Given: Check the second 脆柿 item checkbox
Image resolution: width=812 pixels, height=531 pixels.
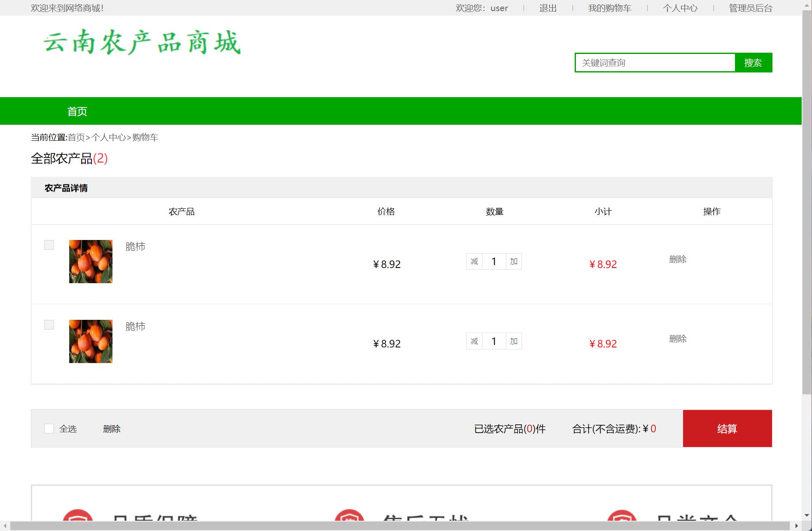Looking at the screenshot, I should point(49,325).
